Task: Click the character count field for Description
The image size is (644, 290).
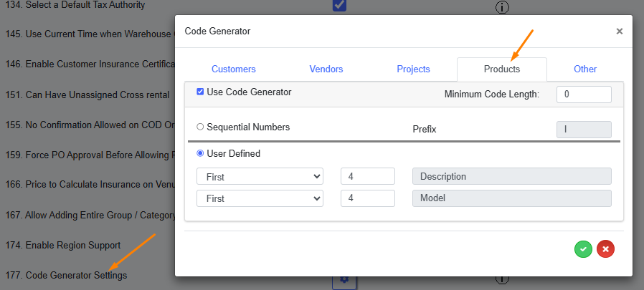Action: [367, 176]
